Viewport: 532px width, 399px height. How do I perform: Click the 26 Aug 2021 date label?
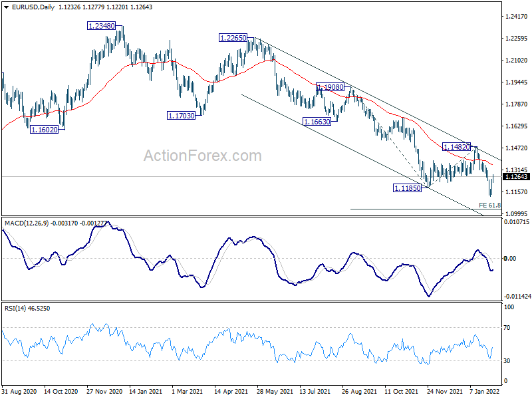pyautogui.click(x=359, y=391)
